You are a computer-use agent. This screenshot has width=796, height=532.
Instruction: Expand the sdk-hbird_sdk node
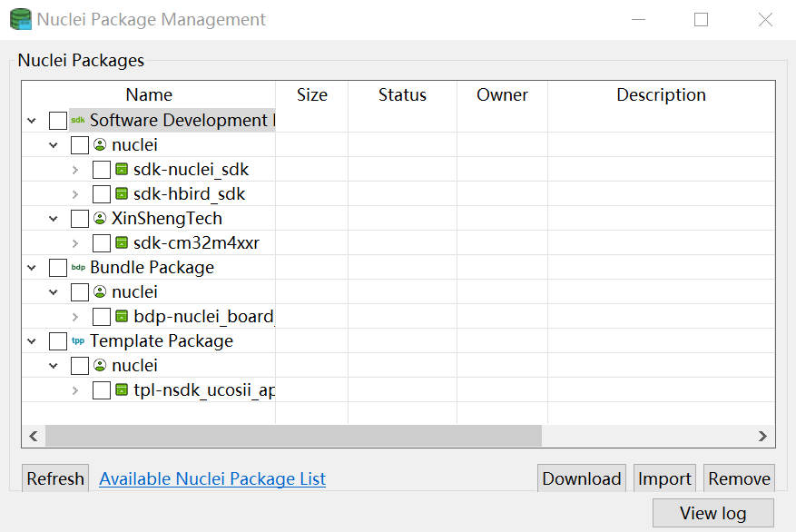click(75, 194)
